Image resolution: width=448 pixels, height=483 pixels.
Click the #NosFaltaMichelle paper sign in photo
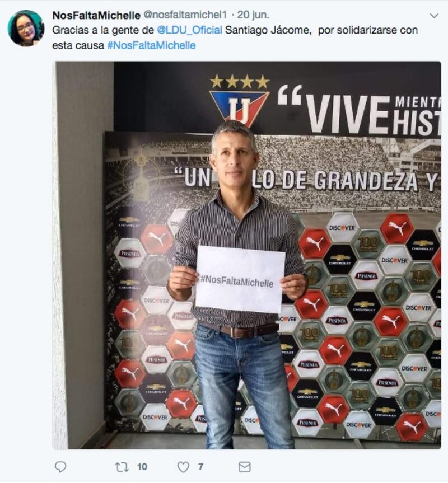tap(240, 279)
